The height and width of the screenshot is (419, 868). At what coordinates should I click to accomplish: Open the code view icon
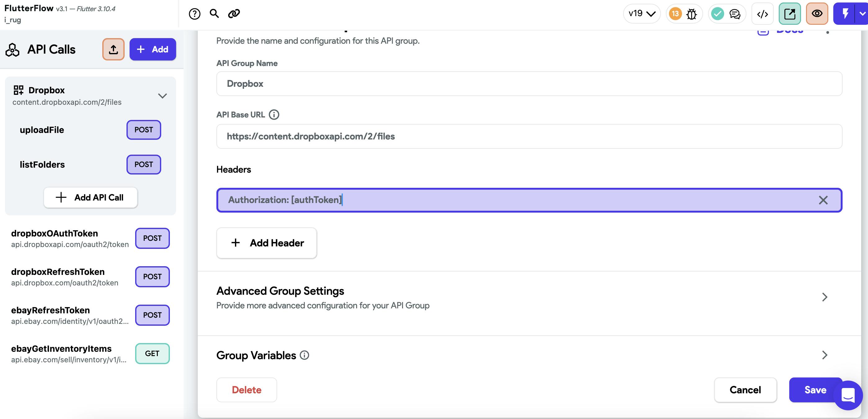click(762, 14)
